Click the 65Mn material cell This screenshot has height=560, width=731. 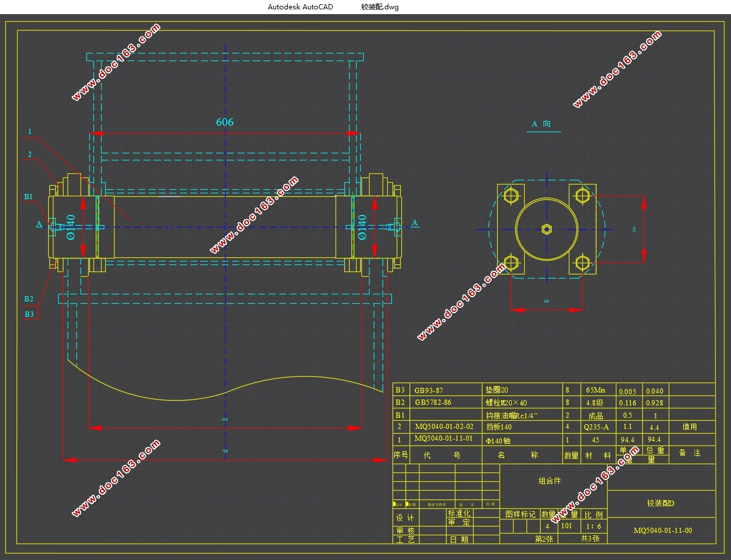[x=595, y=390]
